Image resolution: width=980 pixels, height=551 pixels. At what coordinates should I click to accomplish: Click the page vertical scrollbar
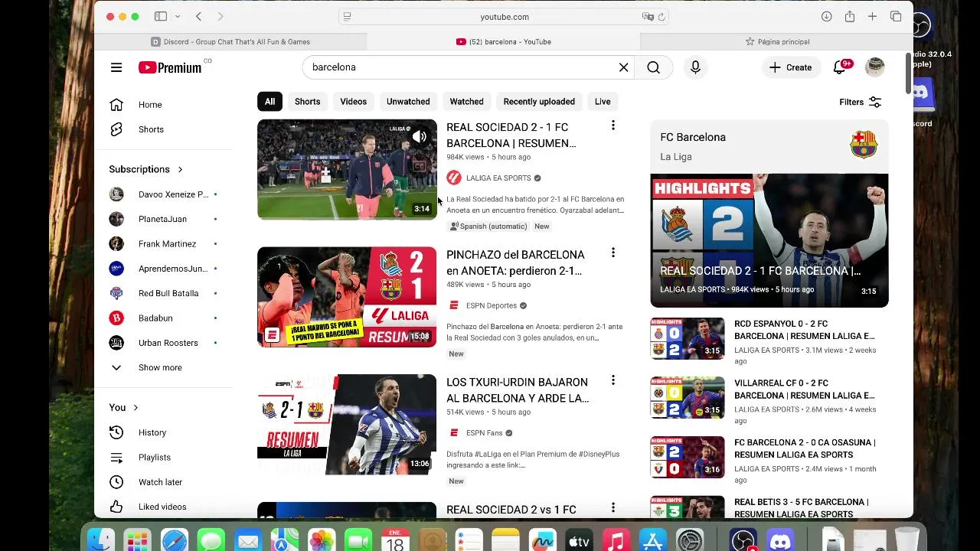coord(909,74)
